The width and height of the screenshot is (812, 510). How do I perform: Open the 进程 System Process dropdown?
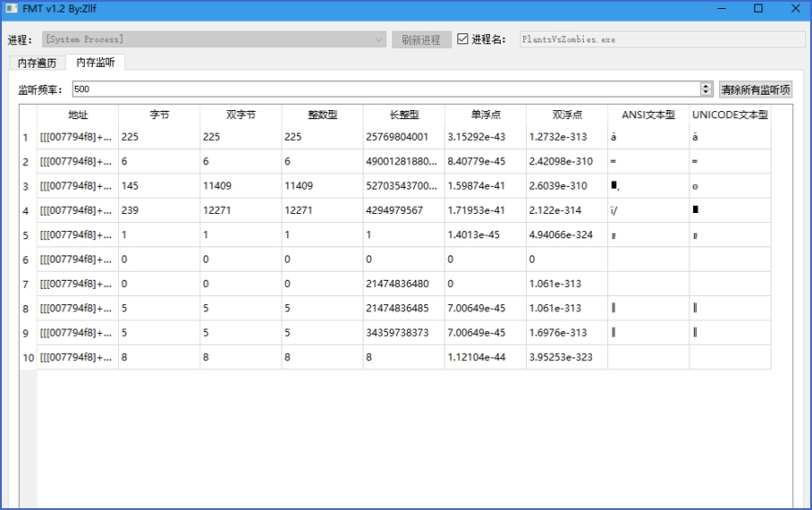[x=214, y=40]
